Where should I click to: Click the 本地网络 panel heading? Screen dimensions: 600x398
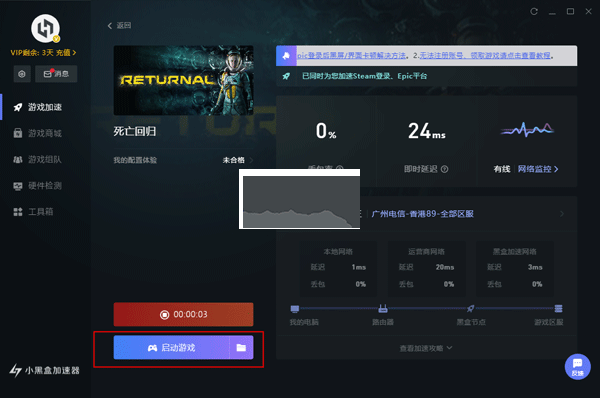click(338, 252)
